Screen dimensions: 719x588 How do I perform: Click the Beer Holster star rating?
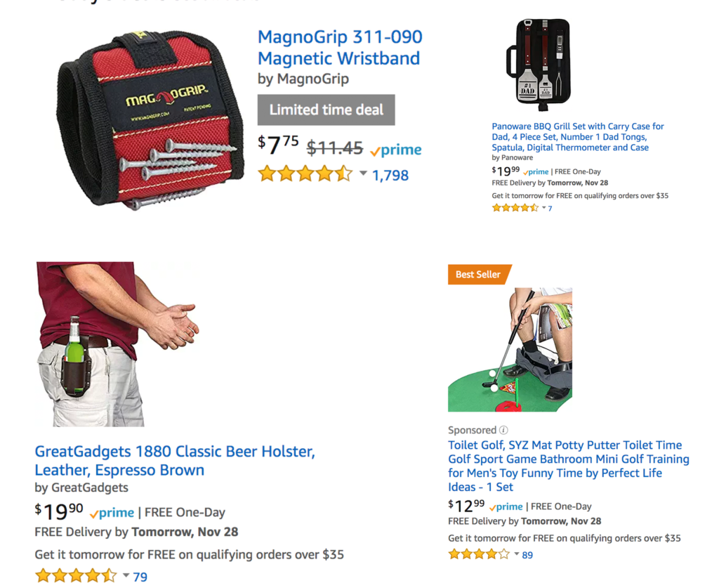76,575
